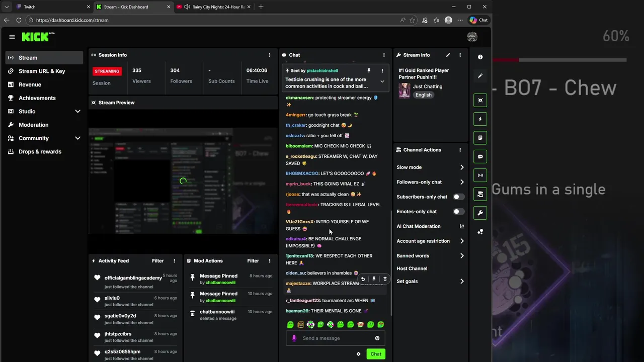
Task: Open Activity Feed Filter
Action: (158, 261)
